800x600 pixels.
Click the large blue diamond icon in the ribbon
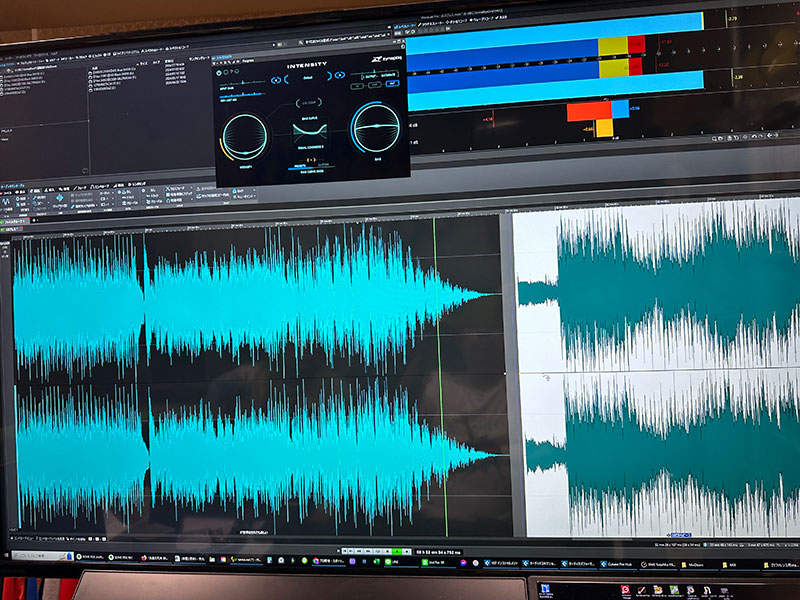[x=60, y=198]
